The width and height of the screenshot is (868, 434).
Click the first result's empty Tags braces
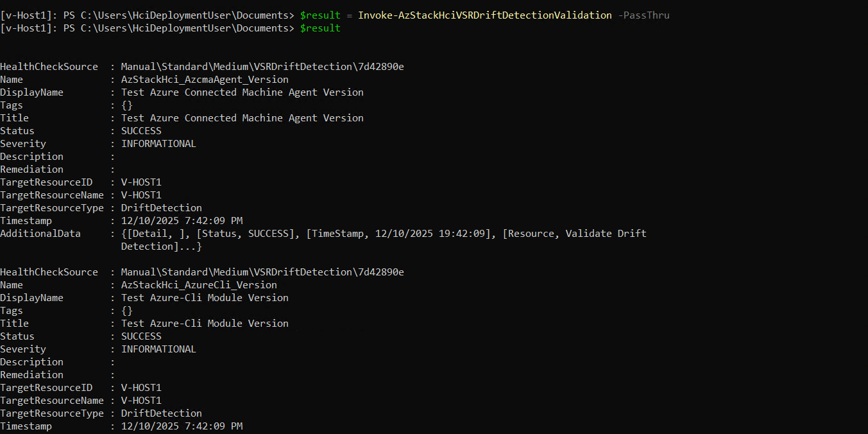click(126, 105)
